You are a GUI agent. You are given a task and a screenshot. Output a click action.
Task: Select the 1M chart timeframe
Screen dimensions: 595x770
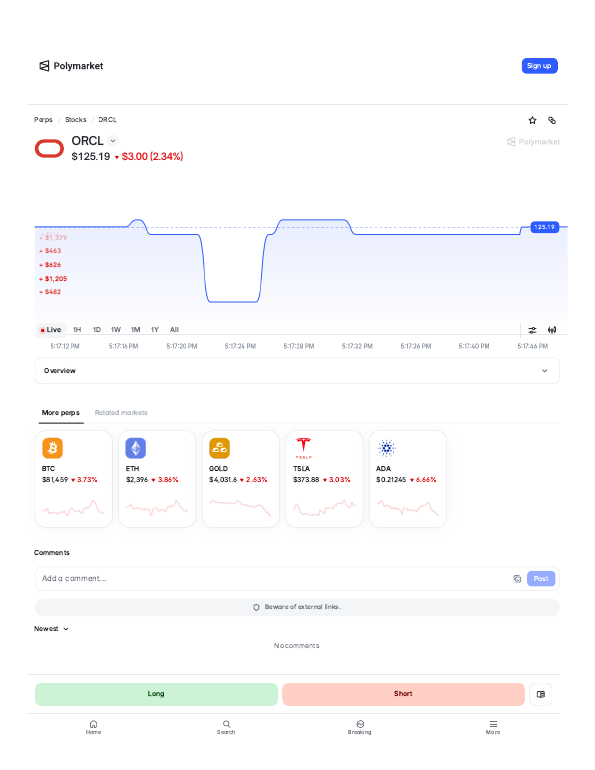(136, 330)
